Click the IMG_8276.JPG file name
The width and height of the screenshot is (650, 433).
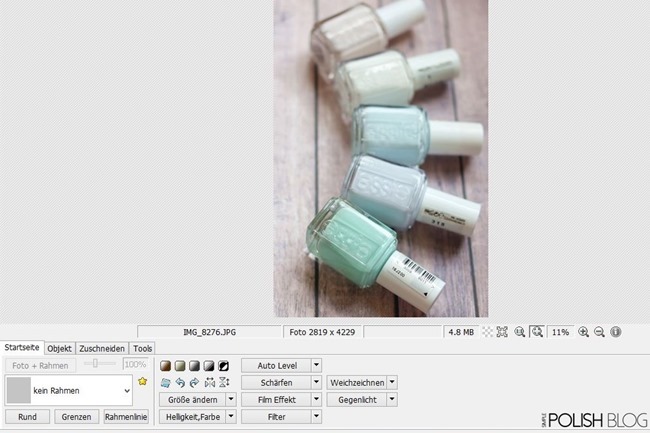tap(209, 332)
